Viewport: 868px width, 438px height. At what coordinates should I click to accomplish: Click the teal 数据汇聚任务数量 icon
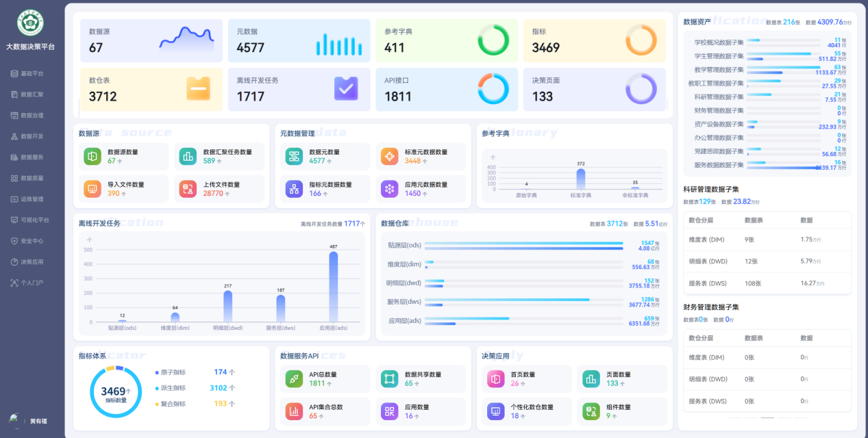pyautogui.click(x=188, y=157)
